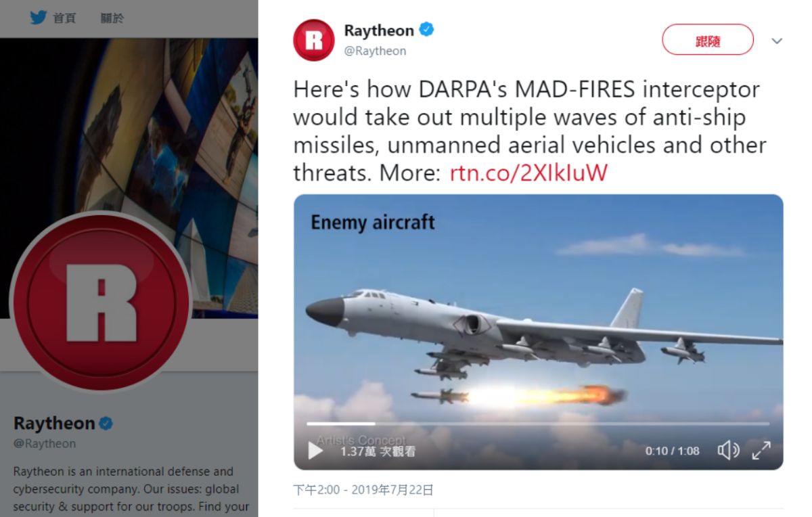Image resolution: width=812 pixels, height=517 pixels.
Task: Follow Raytheon using the 跟隨 button
Action: [x=707, y=40]
